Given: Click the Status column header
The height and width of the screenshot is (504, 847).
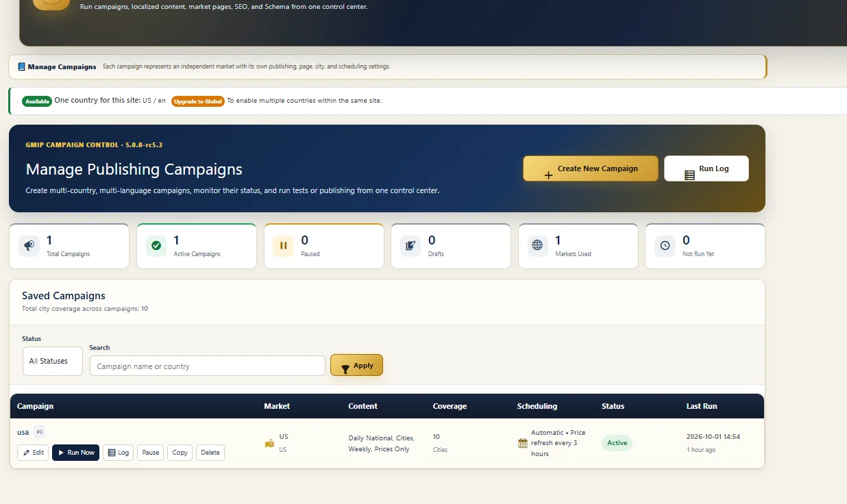Looking at the screenshot, I should click(x=613, y=406).
